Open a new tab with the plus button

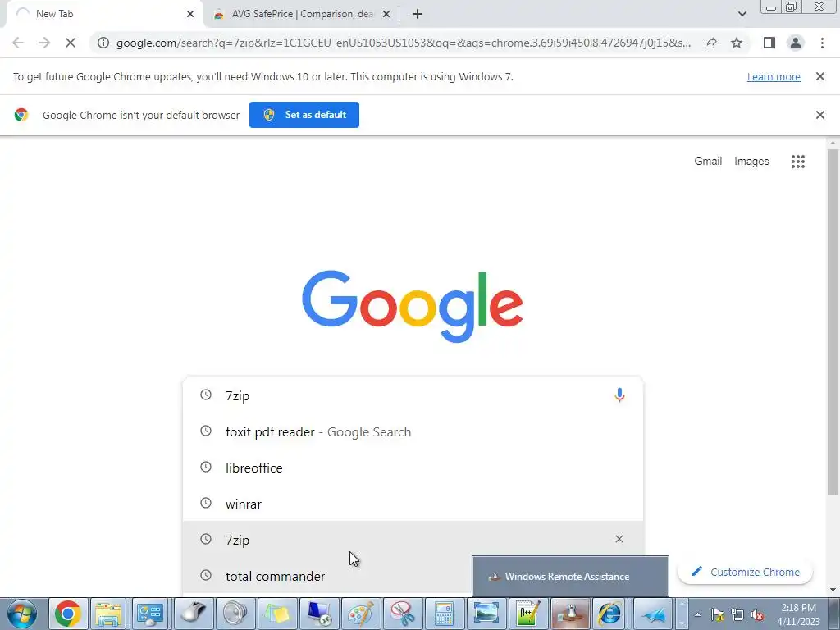418,14
